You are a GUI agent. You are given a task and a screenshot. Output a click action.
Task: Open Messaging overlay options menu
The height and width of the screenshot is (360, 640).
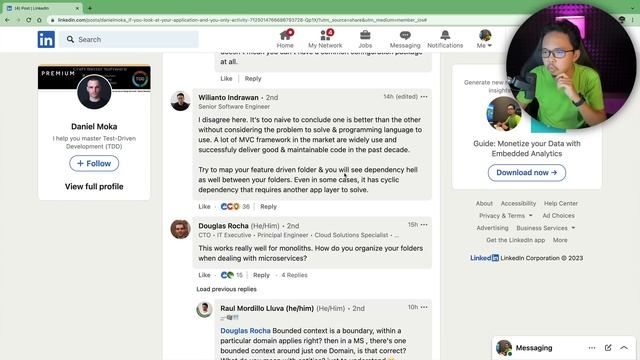pyautogui.click(x=592, y=348)
